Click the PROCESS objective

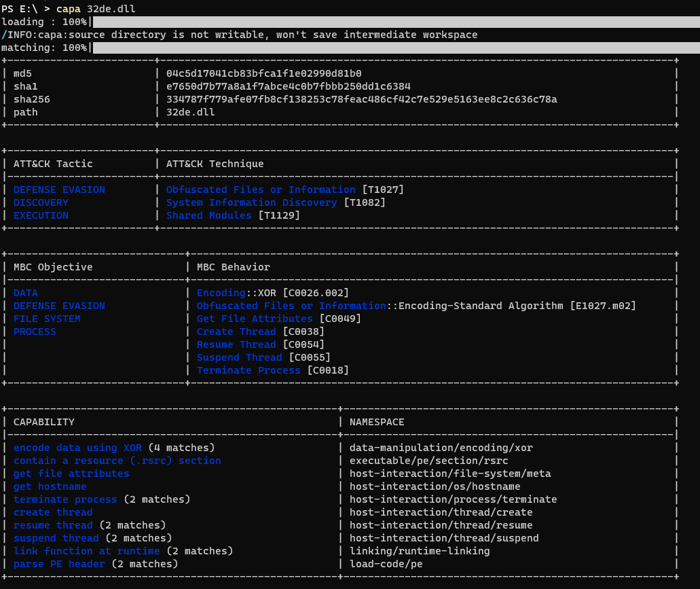tap(35, 332)
